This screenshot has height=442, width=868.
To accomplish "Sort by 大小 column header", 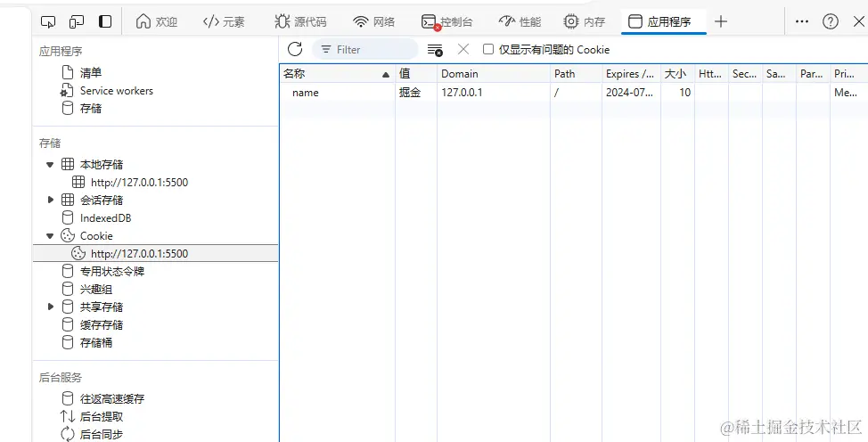I will tap(677, 74).
